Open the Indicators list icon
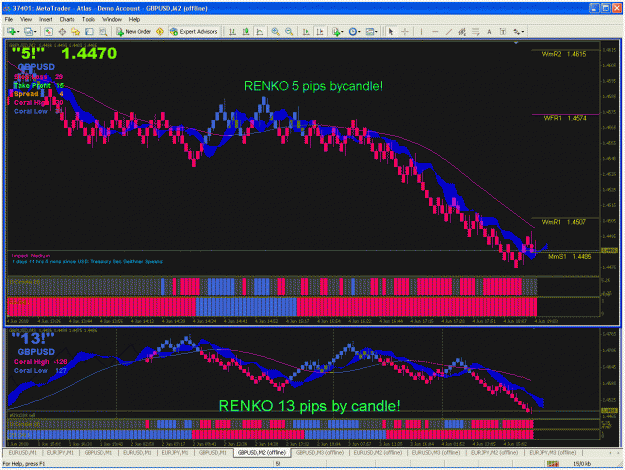The height and width of the screenshot is (470, 625). [x=336, y=31]
